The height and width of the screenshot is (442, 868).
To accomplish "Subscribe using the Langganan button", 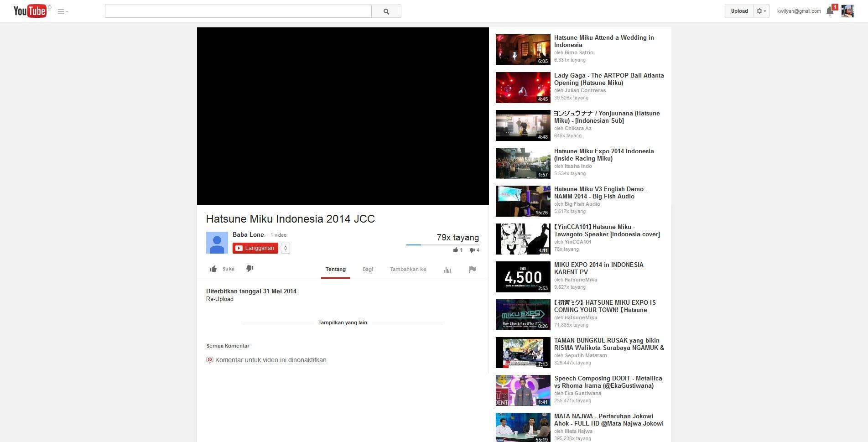I will tap(255, 248).
